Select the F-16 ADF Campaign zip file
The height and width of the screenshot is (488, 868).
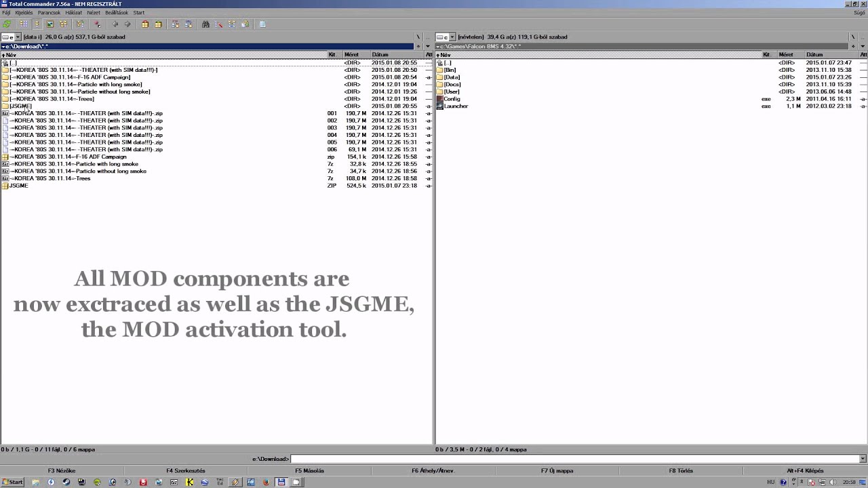[67, 157]
